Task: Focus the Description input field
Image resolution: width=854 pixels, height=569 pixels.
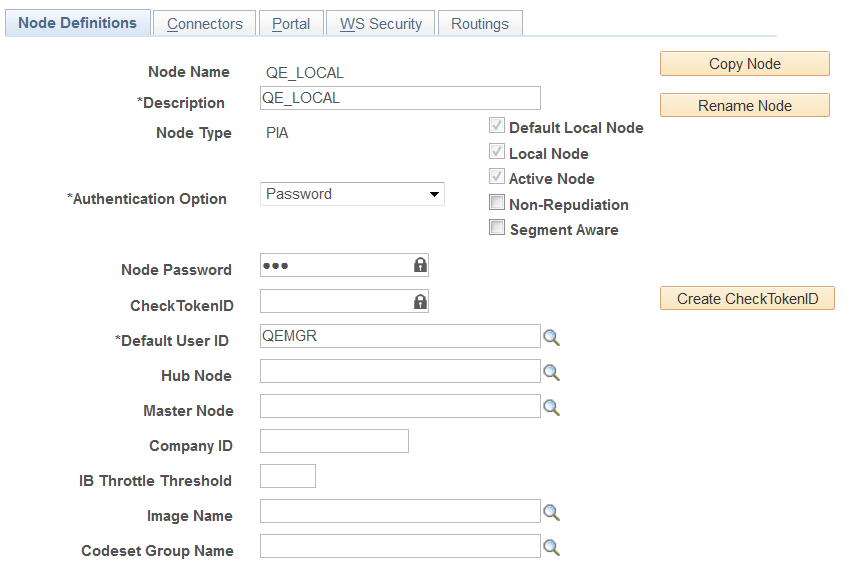Action: [x=400, y=98]
